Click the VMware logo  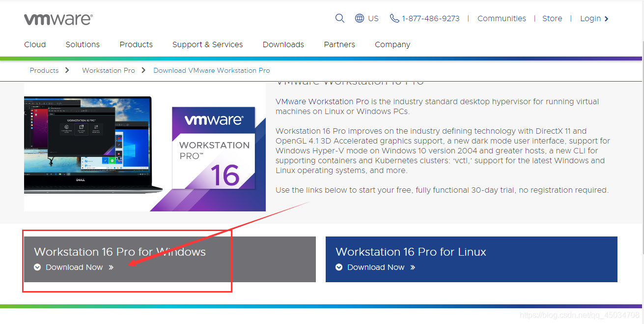tap(58, 19)
